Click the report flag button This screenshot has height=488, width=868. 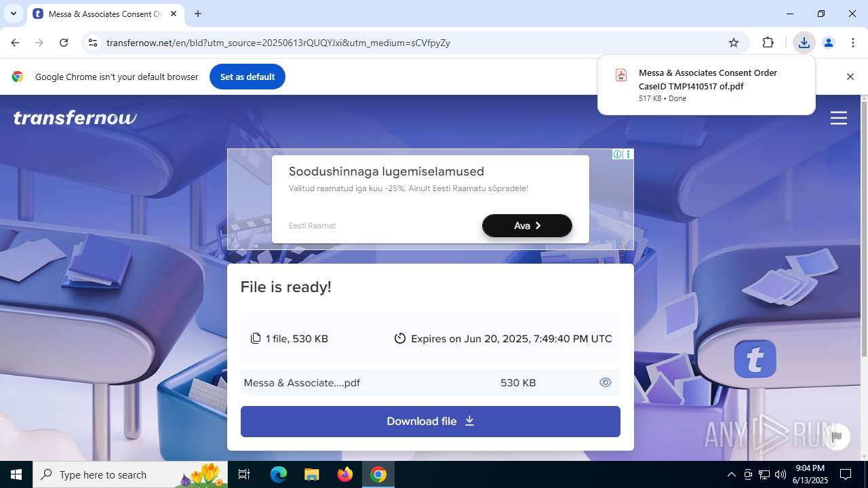pos(837,436)
